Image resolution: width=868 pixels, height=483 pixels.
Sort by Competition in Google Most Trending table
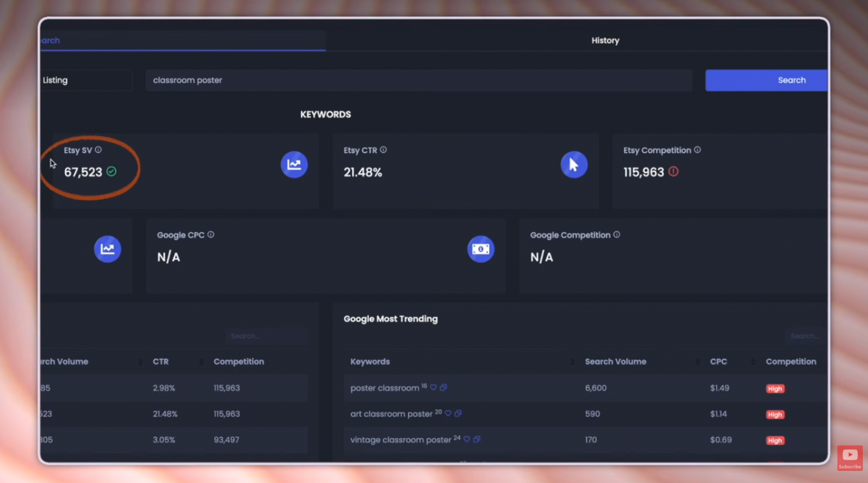791,362
